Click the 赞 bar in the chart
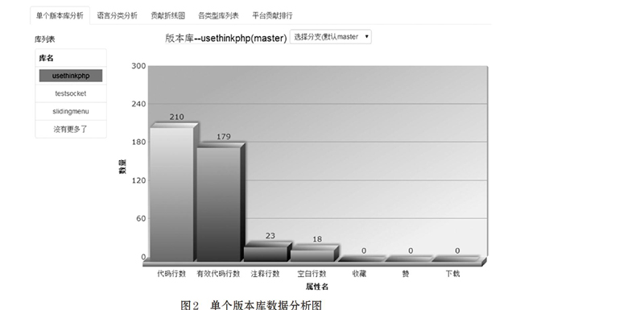 (x=408, y=258)
